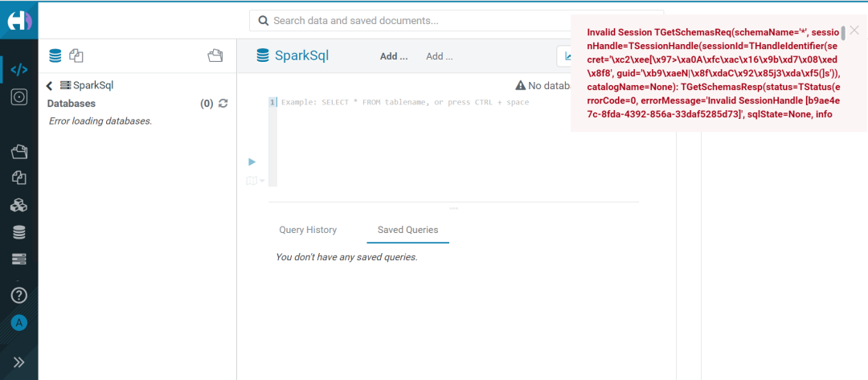
Task: Click the Databases count (0)
Action: (207, 104)
